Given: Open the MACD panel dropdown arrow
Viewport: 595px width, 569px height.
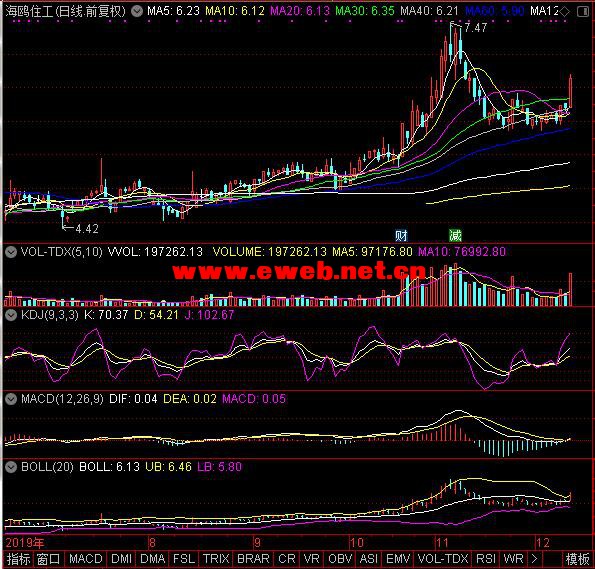Looking at the screenshot, I should (11, 399).
